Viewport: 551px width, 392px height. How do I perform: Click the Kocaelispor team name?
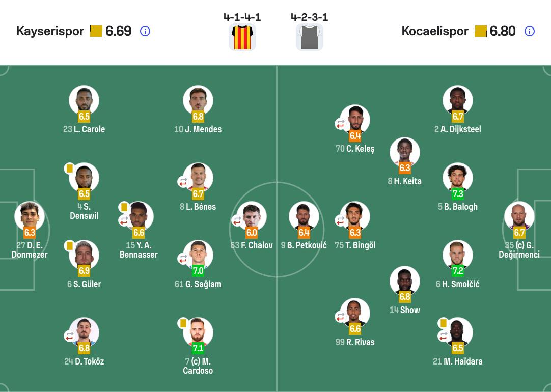pyautogui.click(x=435, y=31)
